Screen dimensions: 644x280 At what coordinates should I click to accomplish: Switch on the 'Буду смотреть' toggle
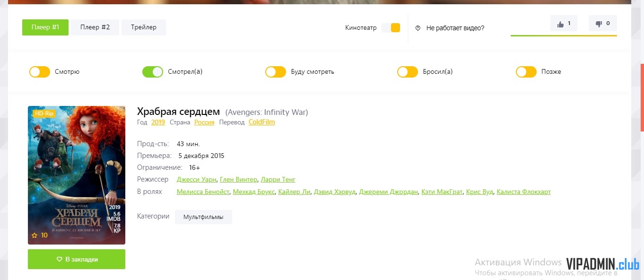click(x=276, y=72)
